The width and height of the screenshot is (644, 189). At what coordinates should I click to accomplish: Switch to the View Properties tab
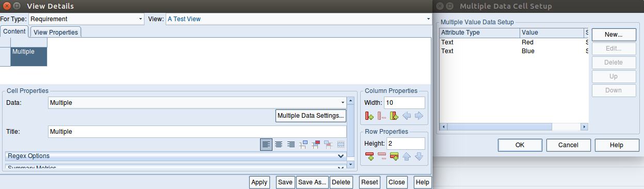56,32
